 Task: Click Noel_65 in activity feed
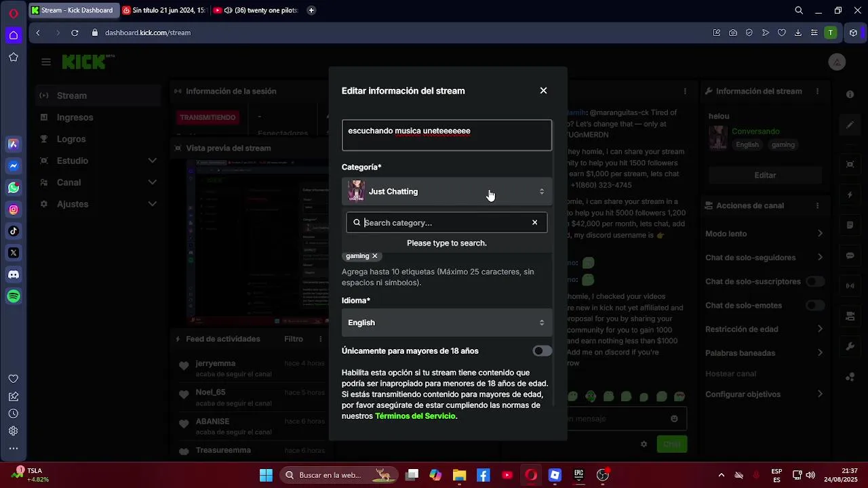pos(210,392)
